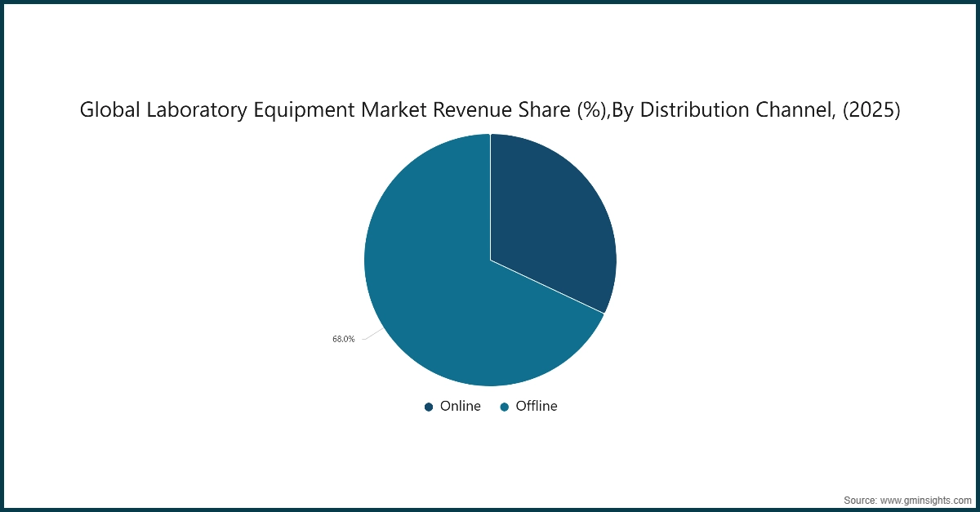Click the dark Online legend dot
The height and width of the screenshot is (512, 980).
427,406
